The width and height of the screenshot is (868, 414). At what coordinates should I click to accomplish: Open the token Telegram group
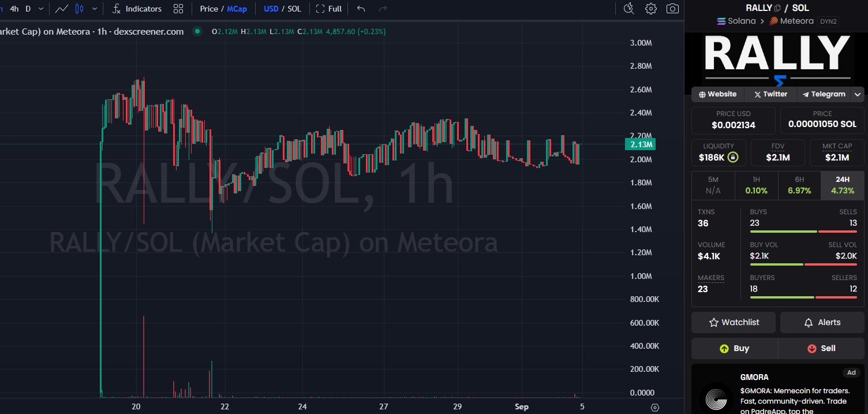823,94
